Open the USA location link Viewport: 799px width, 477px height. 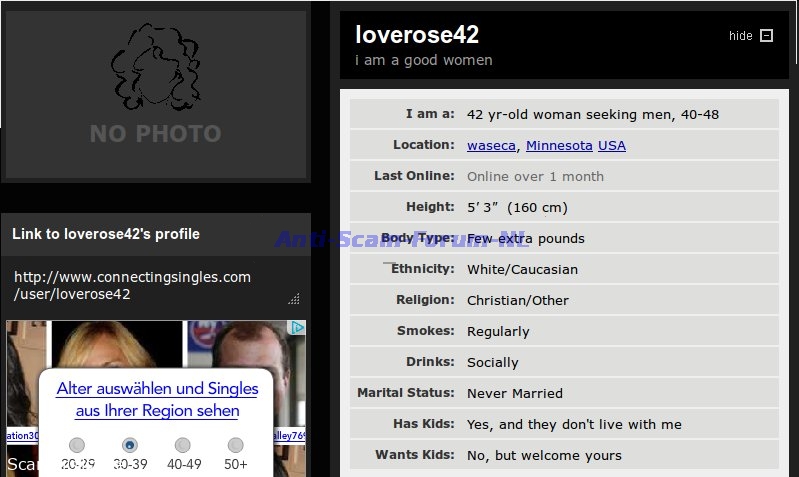pos(612,145)
